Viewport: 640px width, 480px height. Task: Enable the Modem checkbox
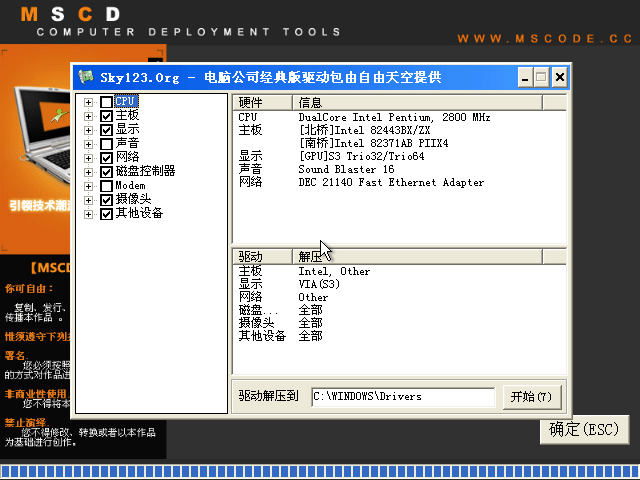(106, 186)
